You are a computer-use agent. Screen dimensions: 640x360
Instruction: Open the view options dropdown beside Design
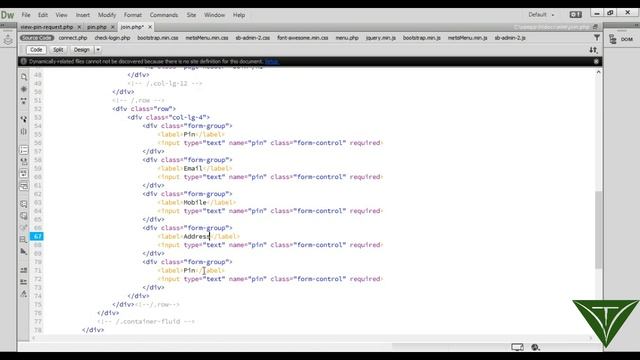point(98,50)
